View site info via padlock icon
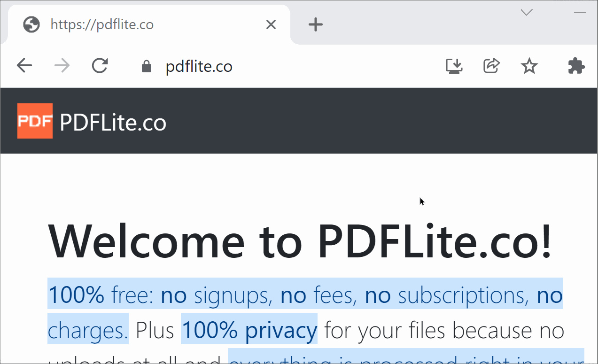 (x=147, y=66)
